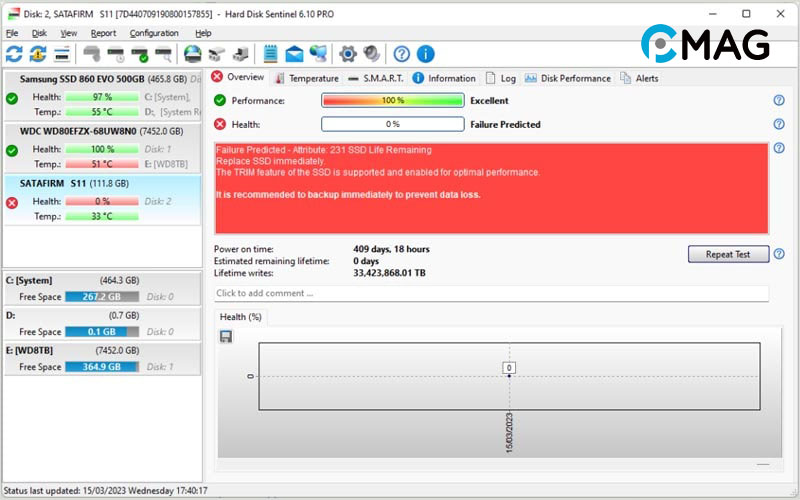Open the gear configuration toolbar icon
The height and width of the screenshot is (500, 800).
(348, 54)
